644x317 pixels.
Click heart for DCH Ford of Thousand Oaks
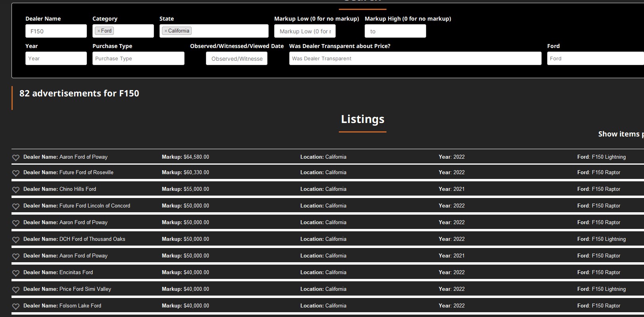click(x=16, y=240)
